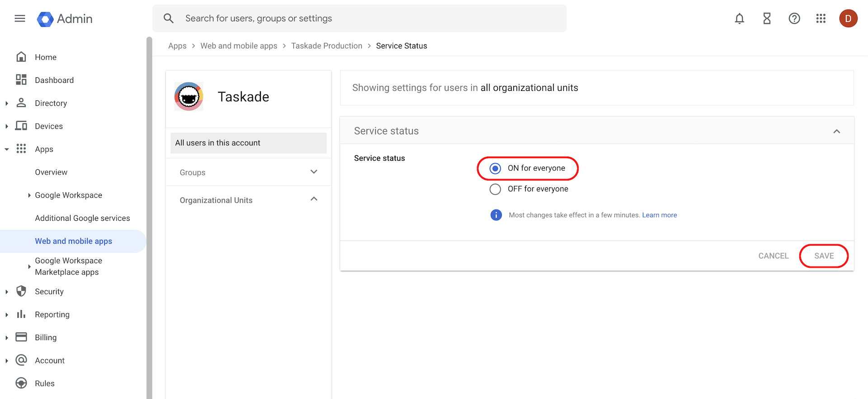This screenshot has height=399, width=868.
Task: Go to Web and mobile apps breadcrumb
Action: [239, 46]
